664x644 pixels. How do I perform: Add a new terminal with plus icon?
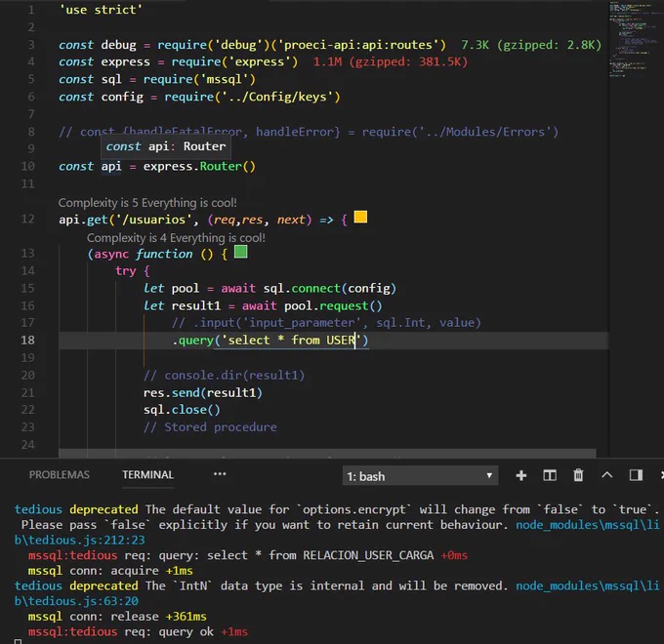[x=521, y=475]
